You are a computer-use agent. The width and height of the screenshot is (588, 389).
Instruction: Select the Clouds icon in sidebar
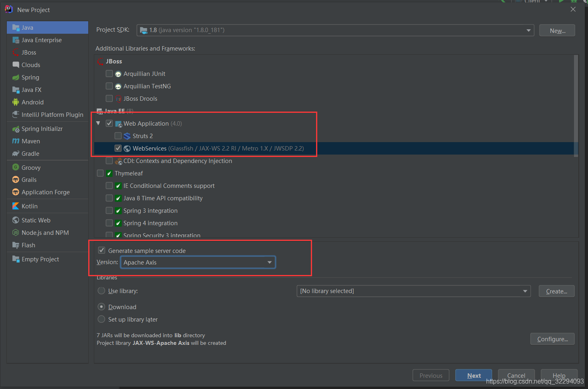tap(16, 65)
